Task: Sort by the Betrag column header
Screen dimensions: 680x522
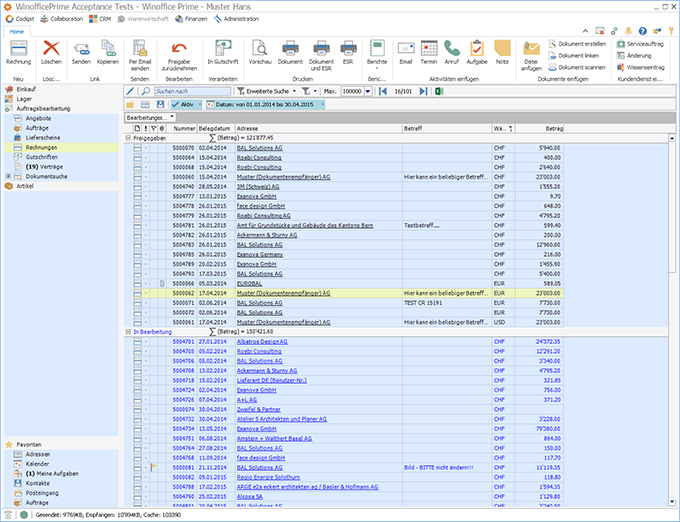Action: (x=539, y=128)
